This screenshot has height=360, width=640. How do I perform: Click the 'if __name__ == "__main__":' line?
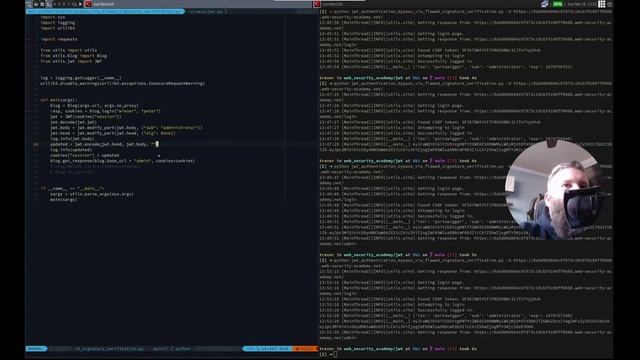[x=72, y=189]
